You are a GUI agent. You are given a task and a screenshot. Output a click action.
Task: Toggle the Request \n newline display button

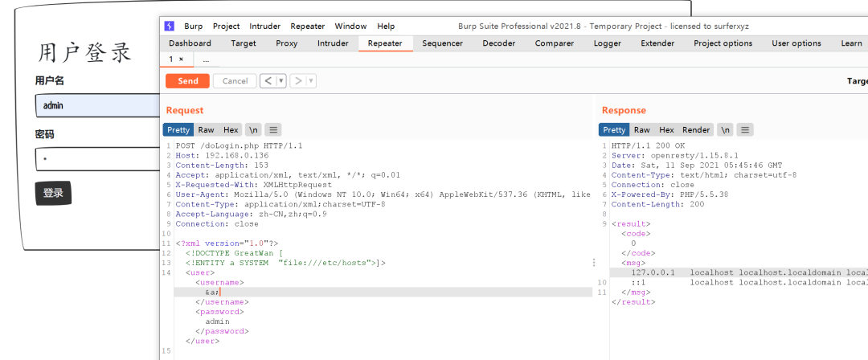pos(253,129)
